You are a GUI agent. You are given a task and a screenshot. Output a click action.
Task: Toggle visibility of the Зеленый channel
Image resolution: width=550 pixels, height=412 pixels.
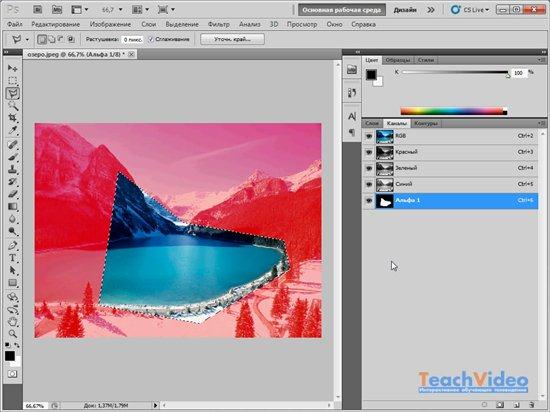369,168
